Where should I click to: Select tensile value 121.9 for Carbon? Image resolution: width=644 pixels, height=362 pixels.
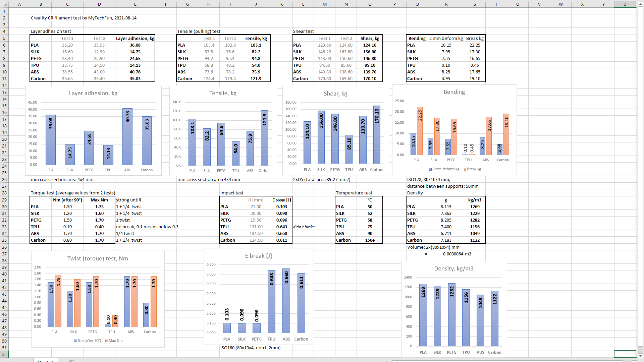(x=256, y=79)
